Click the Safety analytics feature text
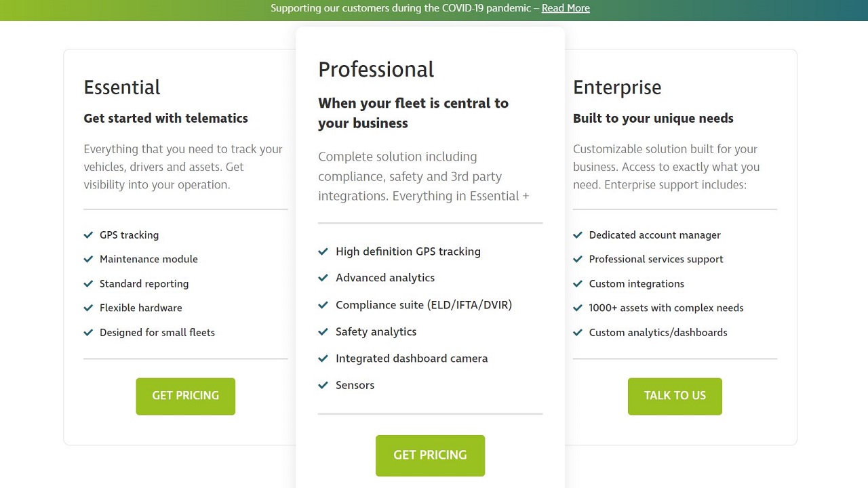 [x=376, y=331]
